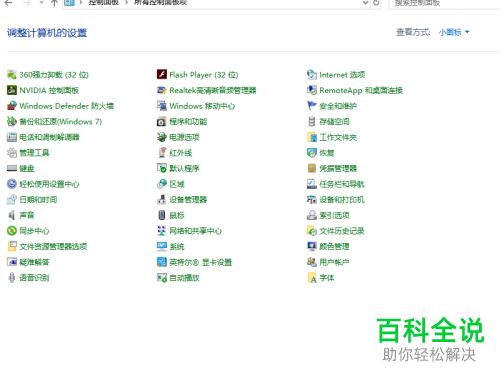
Task: Click the 系统 monitor icon
Action: point(162,247)
